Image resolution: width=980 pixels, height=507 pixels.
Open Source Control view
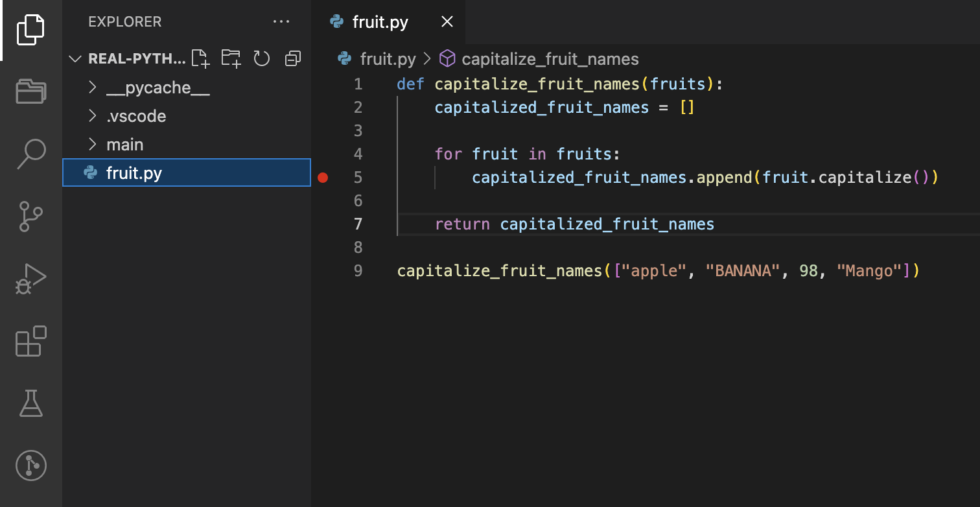30,217
